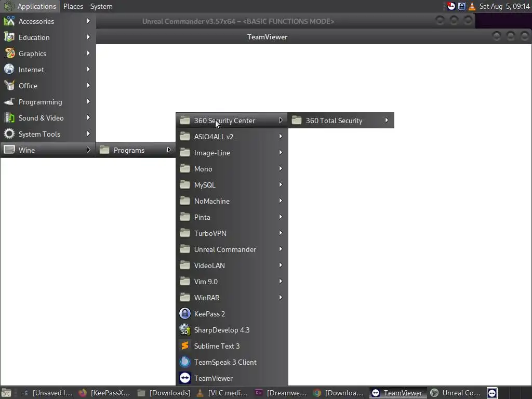Open the Places menu
The height and width of the screenshot is (399, 532).
pyautogui.click(x=73, y=6)
